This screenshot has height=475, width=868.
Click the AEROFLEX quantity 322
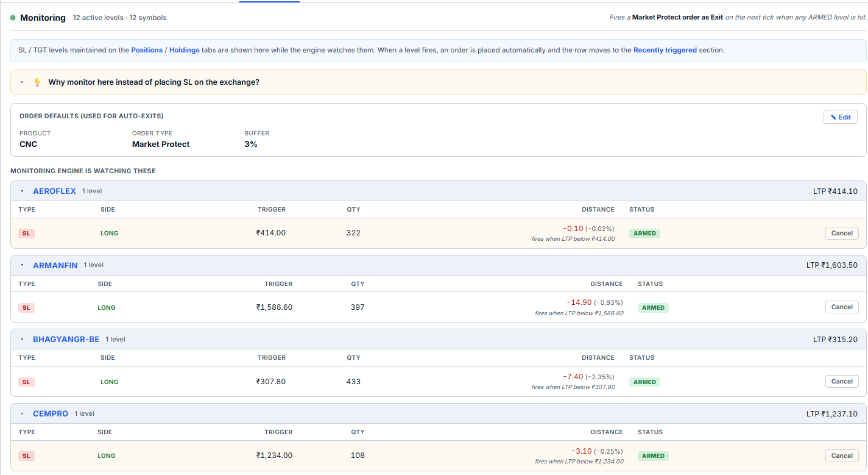[353, 233]
